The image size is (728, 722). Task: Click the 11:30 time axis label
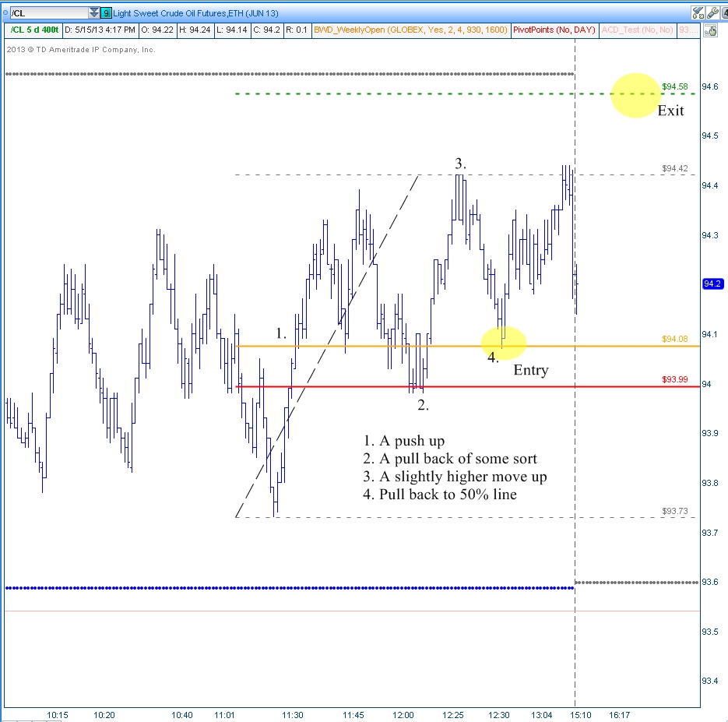(292, 714)
